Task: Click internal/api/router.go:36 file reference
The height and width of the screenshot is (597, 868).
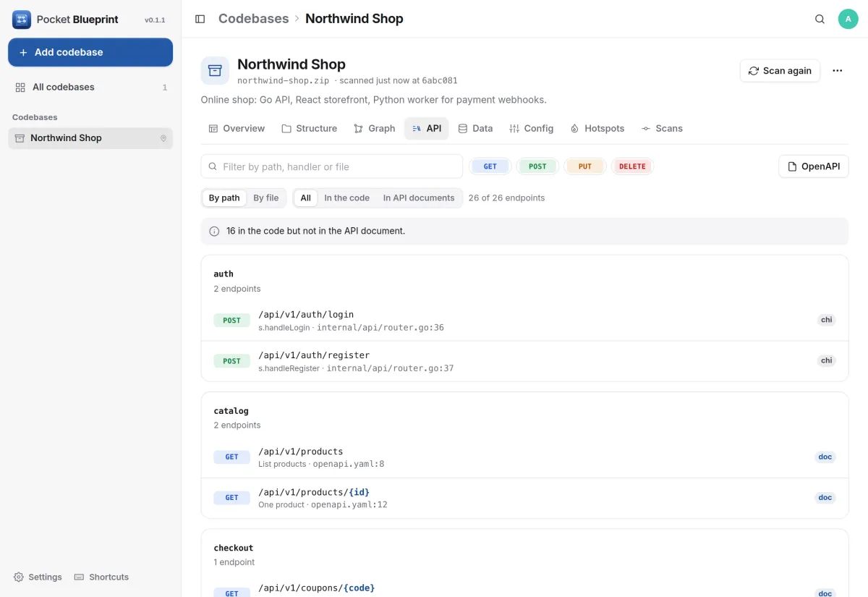Action: point(380,328)
